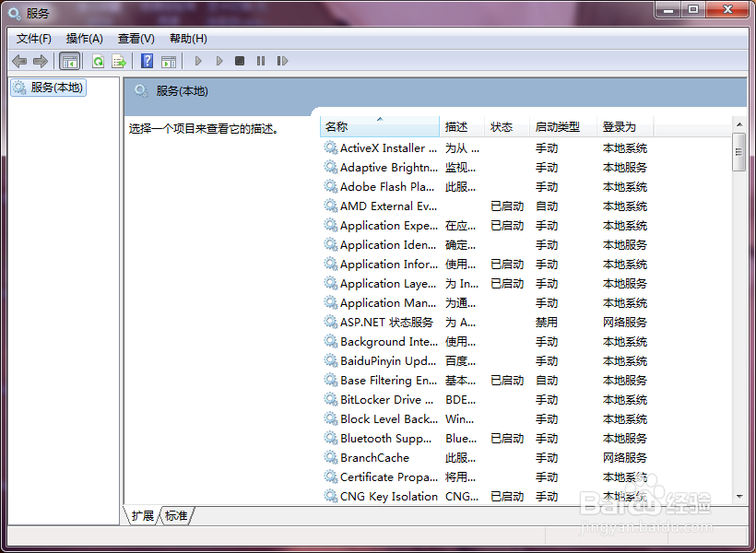This screenshot has width=756, height=553.
Task: Sort by the 描述 column header
Action: pyautogui.click(x=461, y=127)
